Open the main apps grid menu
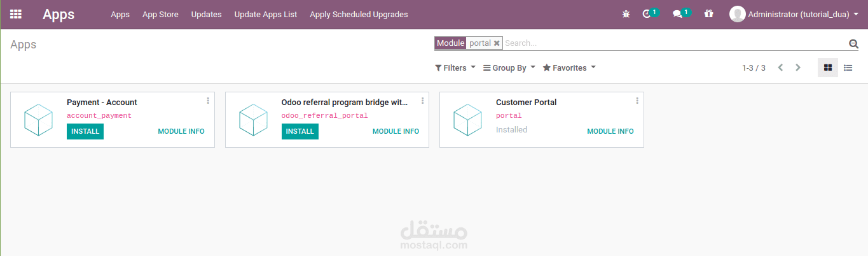 click(16, 14)
